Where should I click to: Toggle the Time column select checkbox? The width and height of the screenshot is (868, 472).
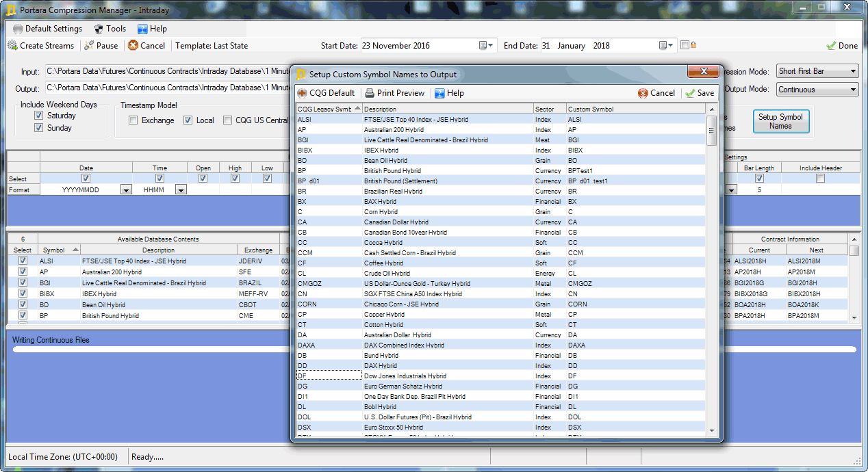click(160, 179)
